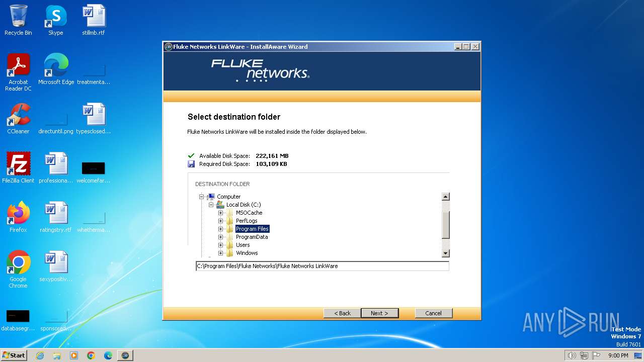
Task: Click folder tree scroll up arrow
Action: (x=445, y=197)
